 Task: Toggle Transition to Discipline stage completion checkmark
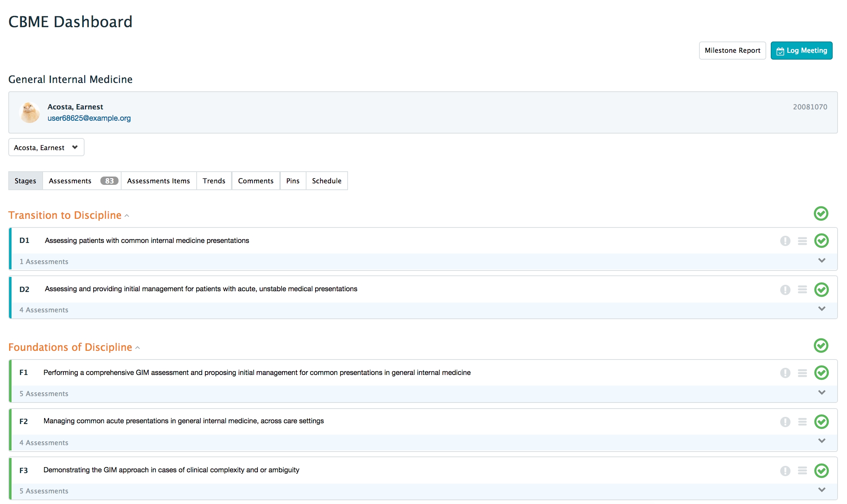coord(821,214)
